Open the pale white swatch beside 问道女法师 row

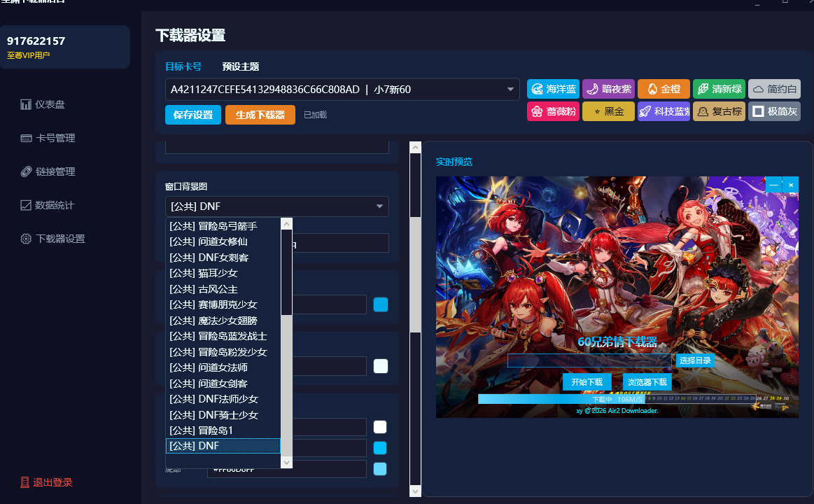point(381,366)
